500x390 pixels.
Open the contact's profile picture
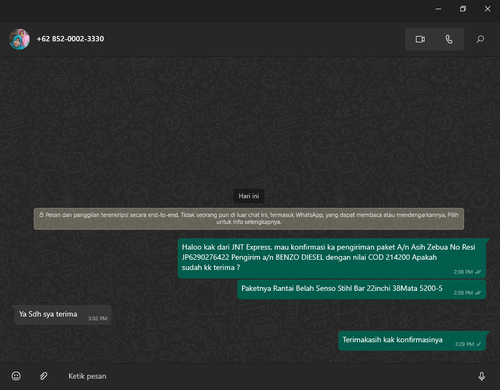(x=19, y=39)
